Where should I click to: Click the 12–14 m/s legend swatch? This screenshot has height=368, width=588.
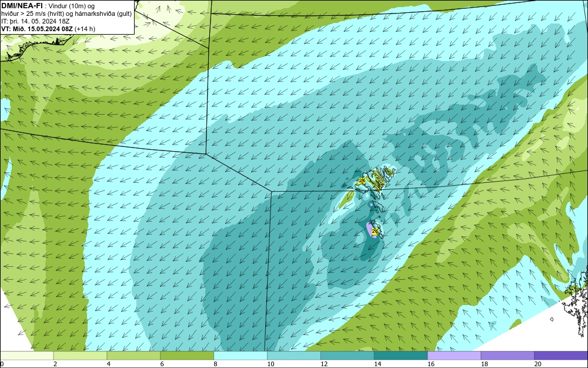[x=348, y=355]
